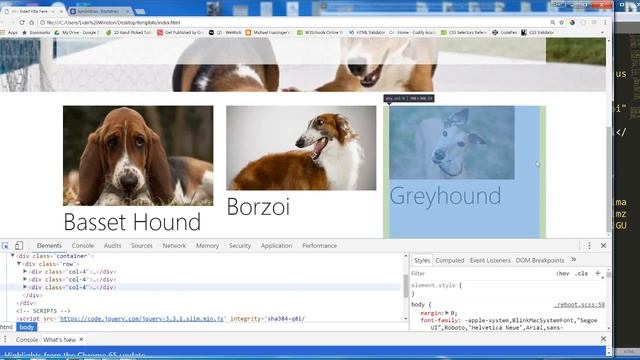Open a new tab with the new-tab button
640x360 pixels.
tap(140, 11)
